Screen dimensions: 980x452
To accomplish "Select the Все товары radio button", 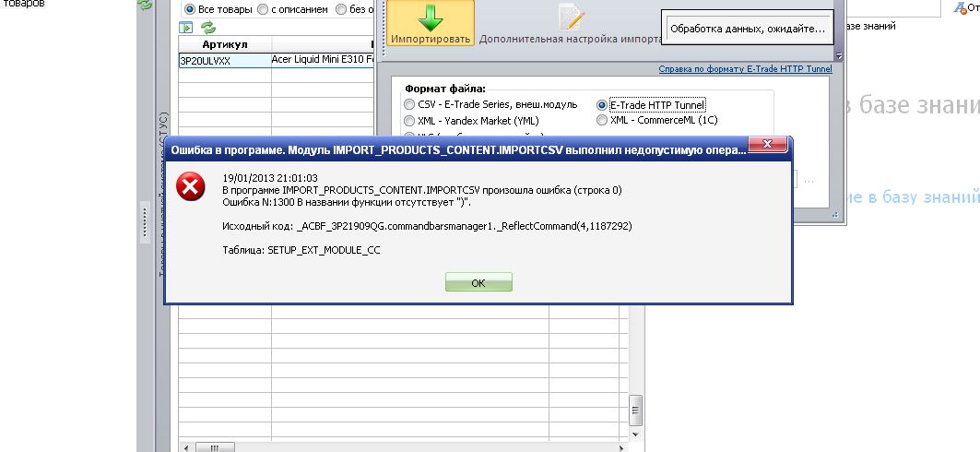I will [190, 9].
